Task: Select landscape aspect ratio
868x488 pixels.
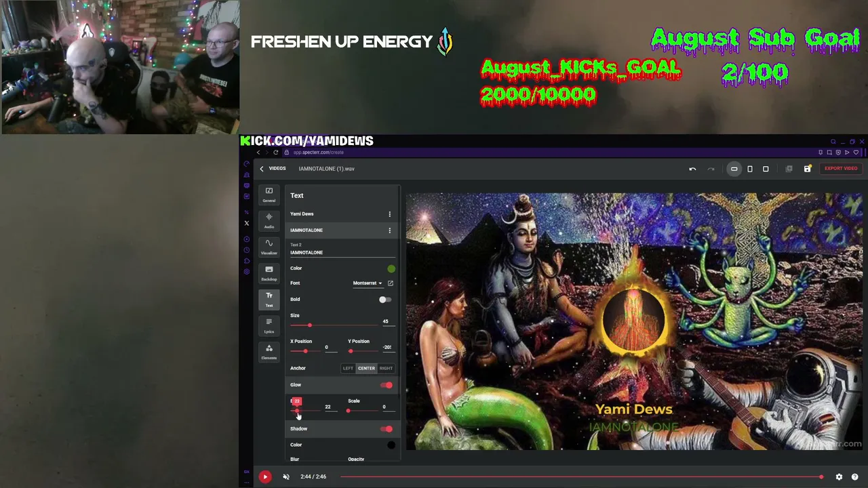Action: (x=734, y=169)
